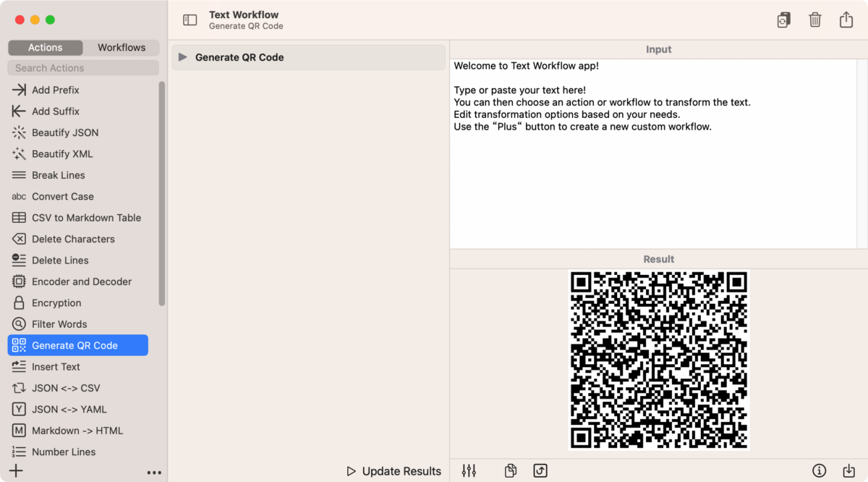Click the Text Workflow title text

pyautogui.click(x=244, y=14)
